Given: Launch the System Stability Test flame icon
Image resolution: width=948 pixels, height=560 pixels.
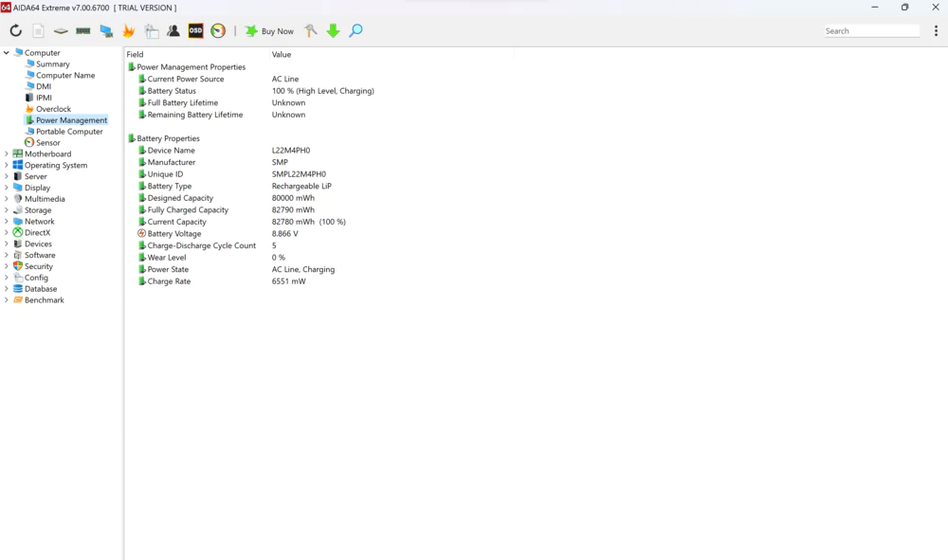Looking at the screenshot, I should pos(128,31).
